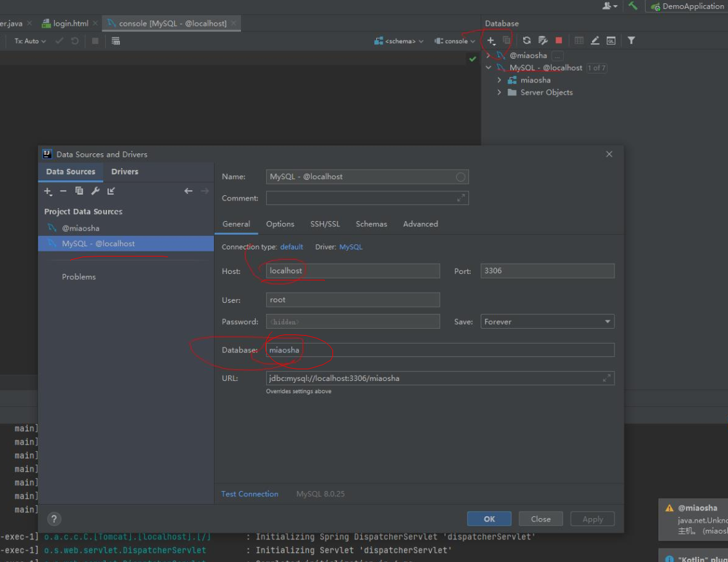Viewport: 728px width, 562px height.
Task: Select the General tab
Action: coord(236,224)
